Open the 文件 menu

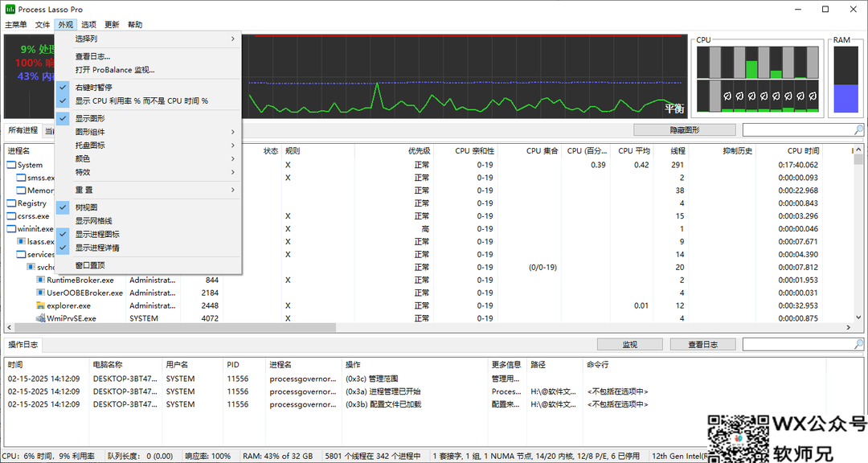coord(43,24)
